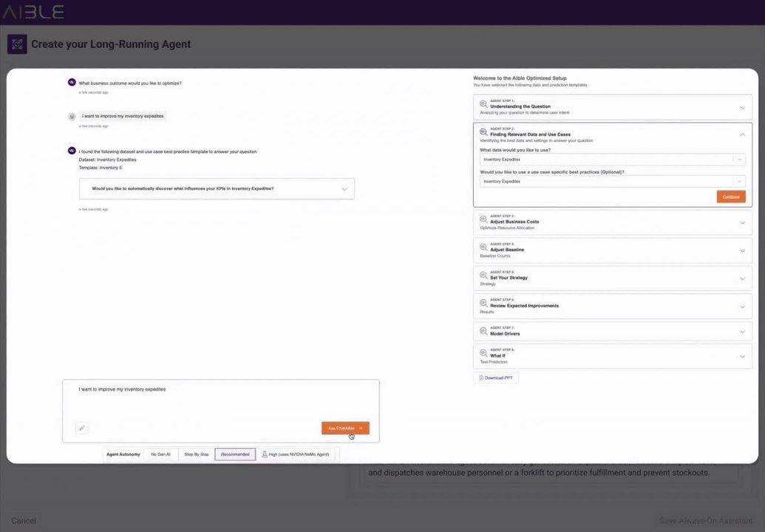765x532 pixels.
Task: Click the Aible logo in the header
Action: (x=33, y=12)
